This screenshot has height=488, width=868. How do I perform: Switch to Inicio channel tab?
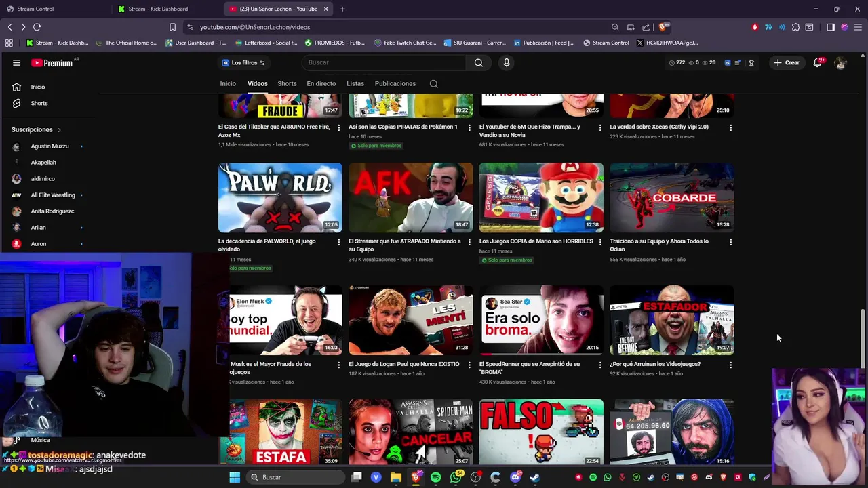click(228, 84)
